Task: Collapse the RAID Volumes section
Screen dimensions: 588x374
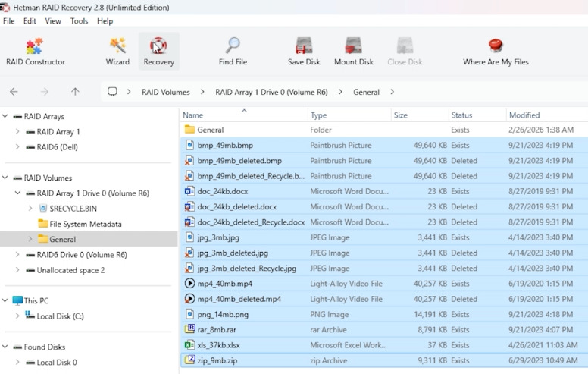Action: (5, 178)
